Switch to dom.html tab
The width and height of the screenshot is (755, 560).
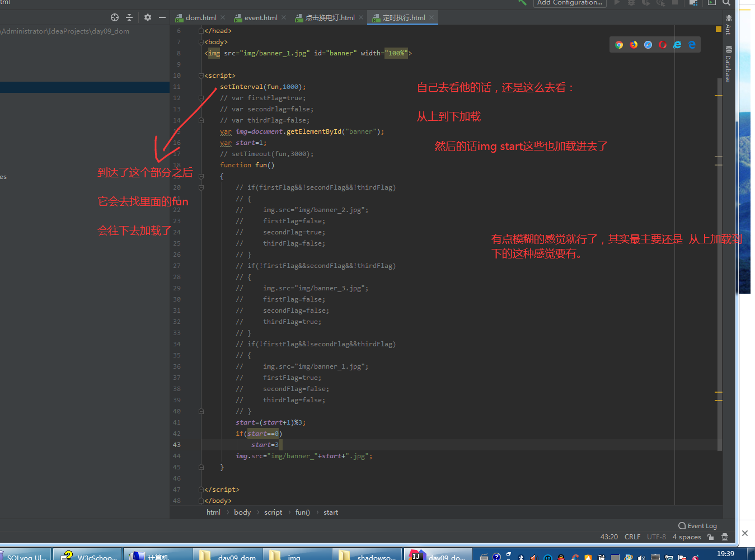[200, 17]
